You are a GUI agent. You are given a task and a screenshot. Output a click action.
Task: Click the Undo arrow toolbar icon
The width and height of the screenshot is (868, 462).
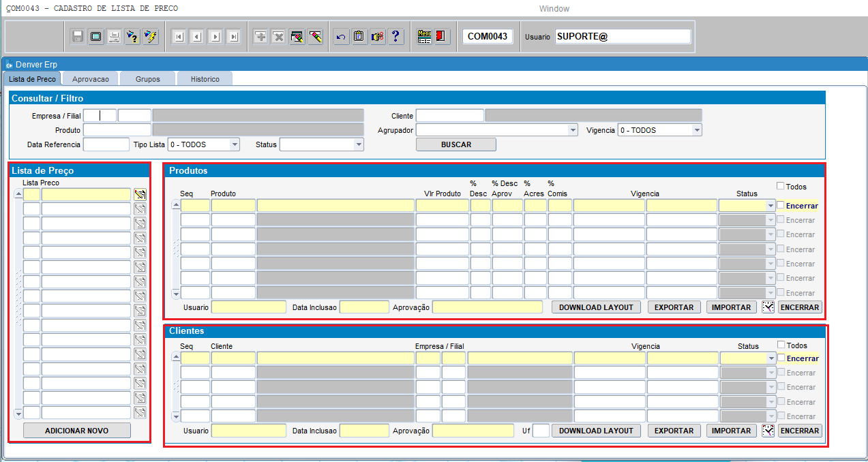pyautogui.click(x=341, y=37)
